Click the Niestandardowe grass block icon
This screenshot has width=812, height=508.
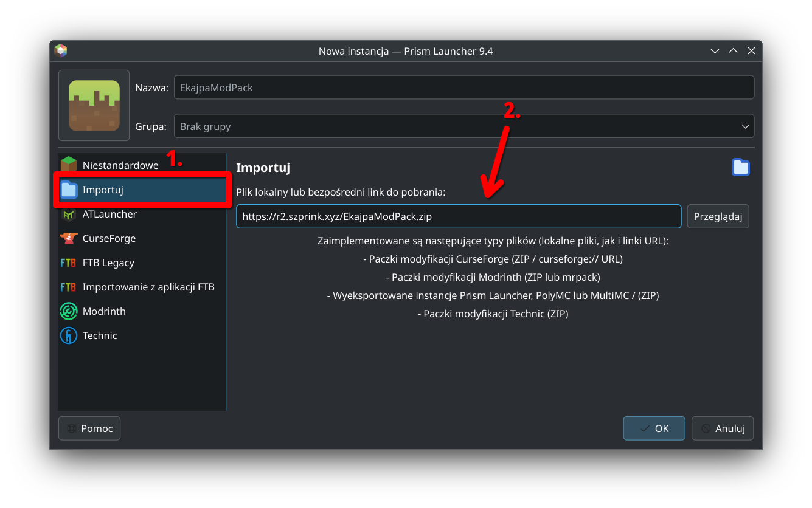[x=69, y=165]
